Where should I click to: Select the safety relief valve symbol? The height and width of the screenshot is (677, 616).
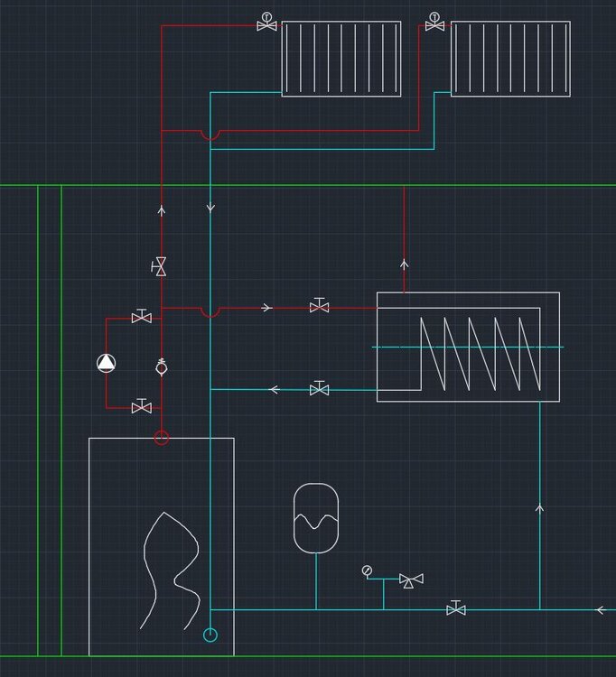pyautogui.click(x=411, y=580)
